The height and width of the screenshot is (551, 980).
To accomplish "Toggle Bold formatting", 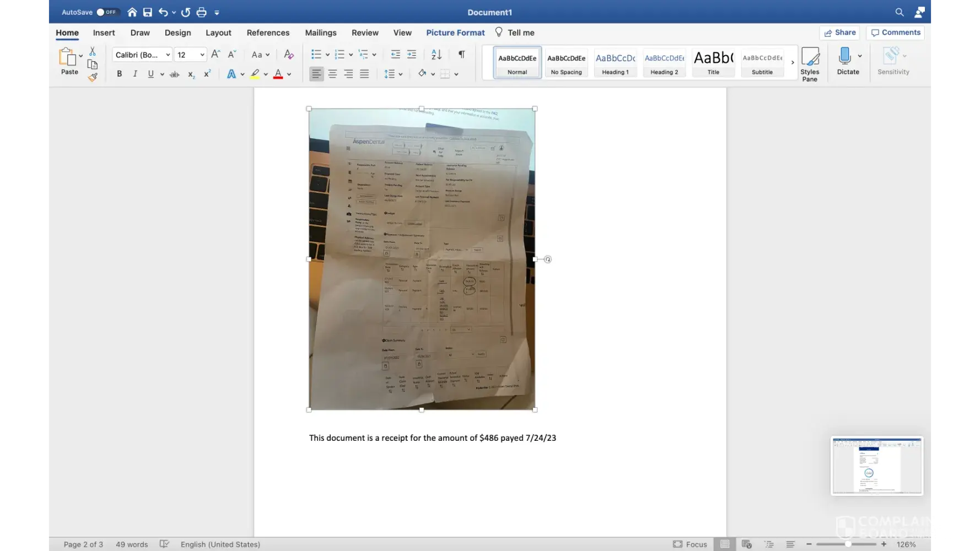I will tap(119, 74).
